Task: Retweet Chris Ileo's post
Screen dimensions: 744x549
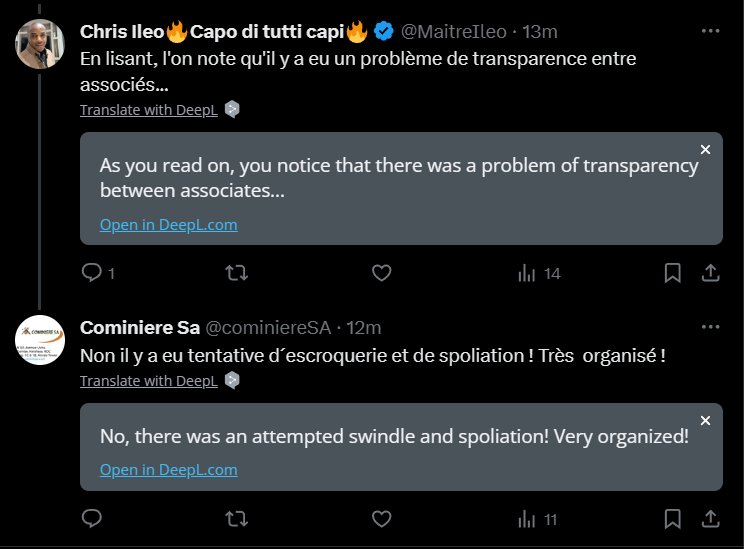Action: [236, 273]
